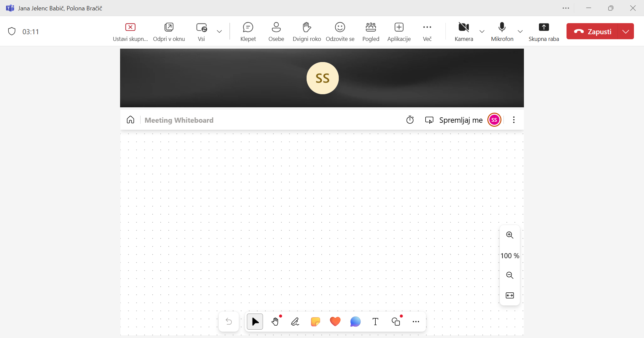Open the Zapusti dropdown arrow
The image size is (644, 338).
point(626,32)
